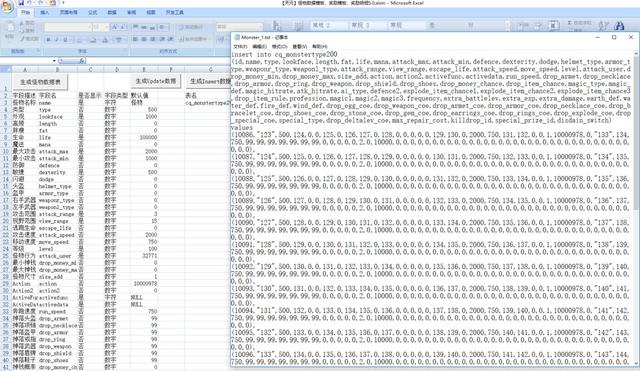Apply cell fill color from bucket icon

93,40
